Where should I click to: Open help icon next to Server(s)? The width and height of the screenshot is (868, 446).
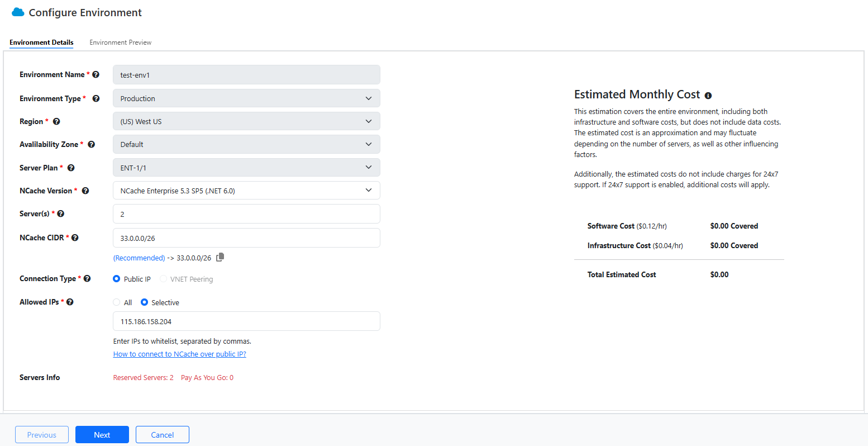coord(61,213)
